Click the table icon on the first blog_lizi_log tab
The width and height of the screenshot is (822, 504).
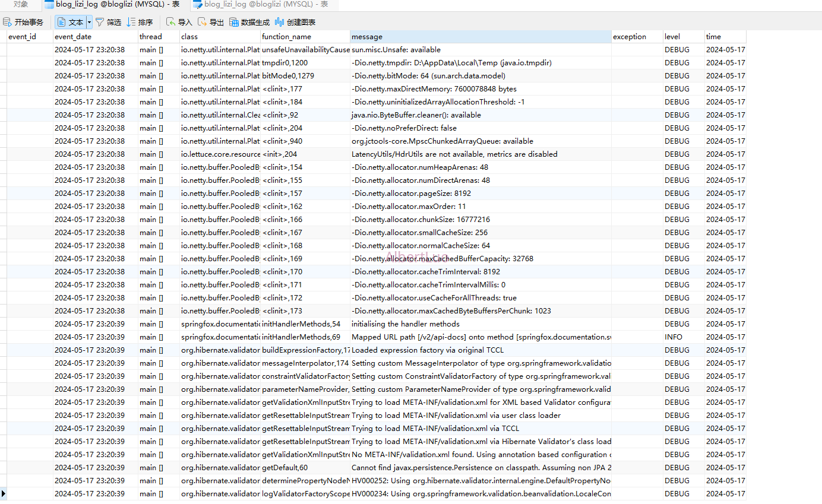pyautogui.click(x=49, y=4)
